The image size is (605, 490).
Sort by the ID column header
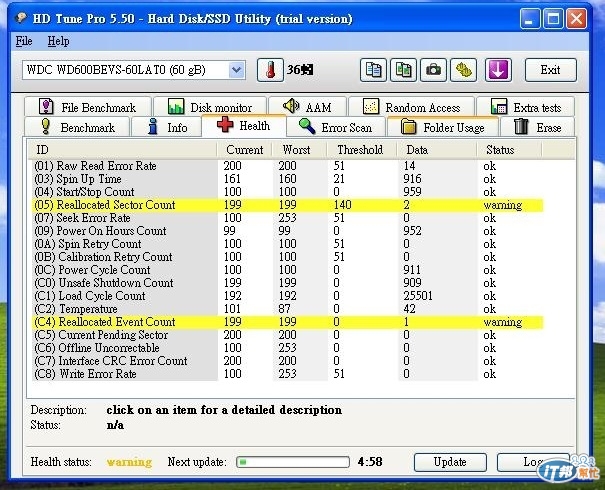tap(123, 150)
